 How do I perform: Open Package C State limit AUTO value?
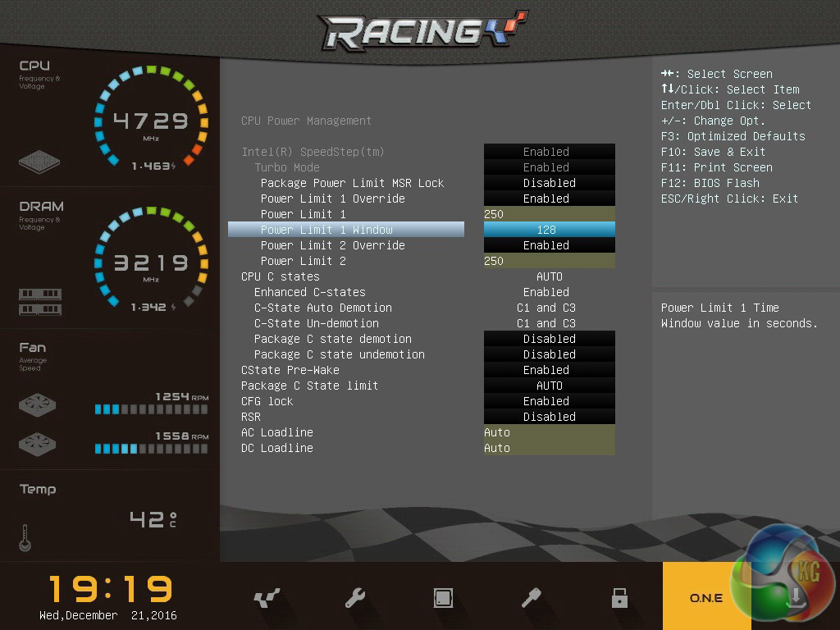pos(549,386)
